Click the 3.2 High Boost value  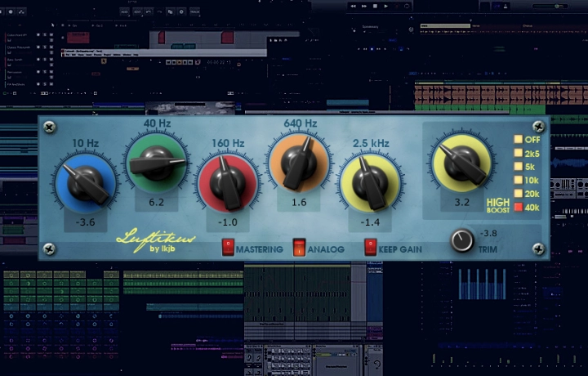click(x=462, y=203)
